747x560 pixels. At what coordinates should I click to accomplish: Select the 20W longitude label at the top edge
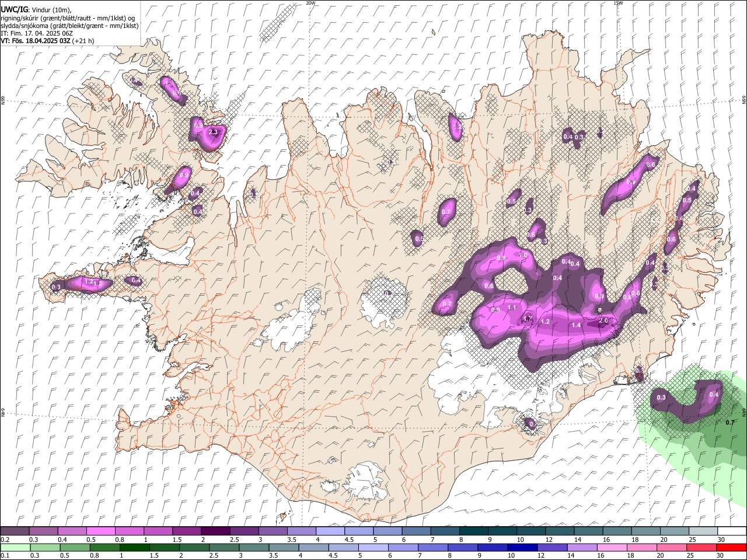point(310,3)
